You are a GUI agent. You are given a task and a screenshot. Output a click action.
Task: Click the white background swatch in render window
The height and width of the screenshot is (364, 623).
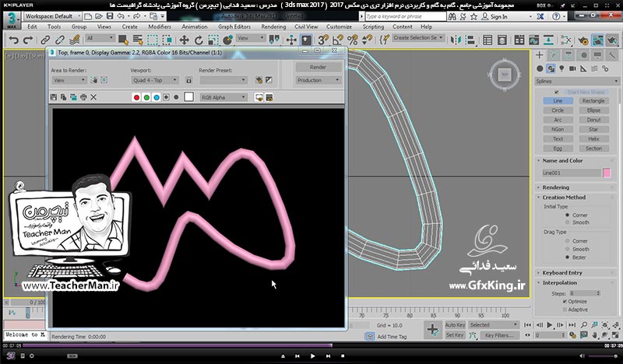point(188,97)
